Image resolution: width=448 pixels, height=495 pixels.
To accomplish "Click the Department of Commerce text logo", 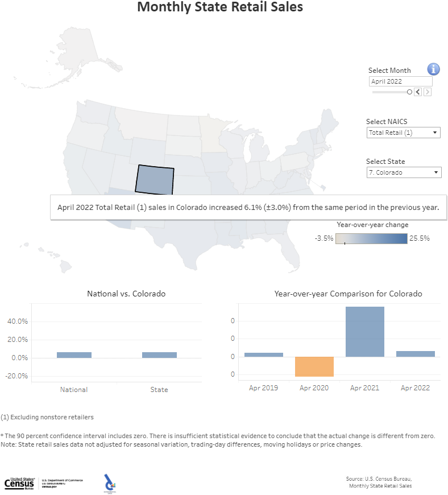I will (x=61, y=480).
